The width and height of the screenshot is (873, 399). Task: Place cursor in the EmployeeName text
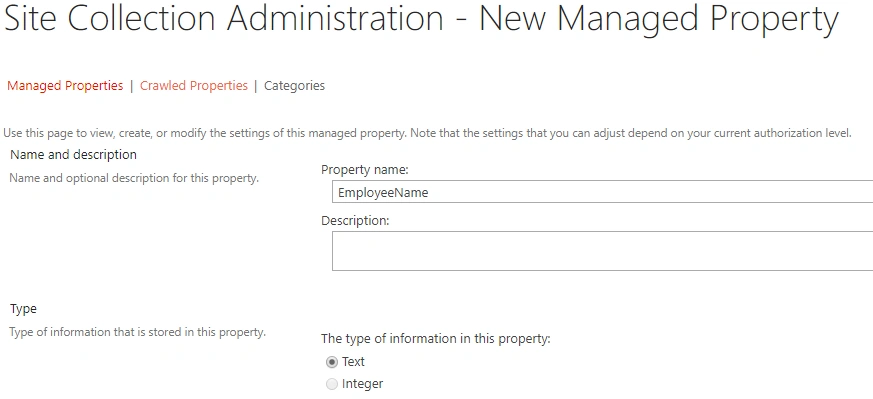click(383, 193)
